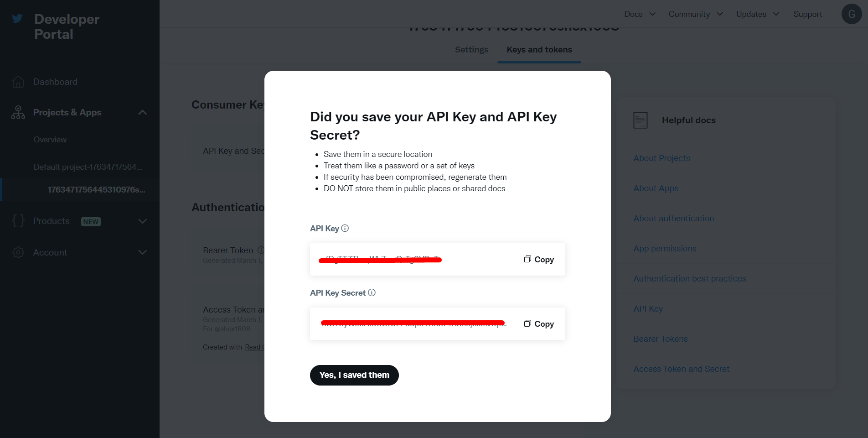Open the Docs dropdown menu
The image size is (868, 438).
[x=640, y=14]
